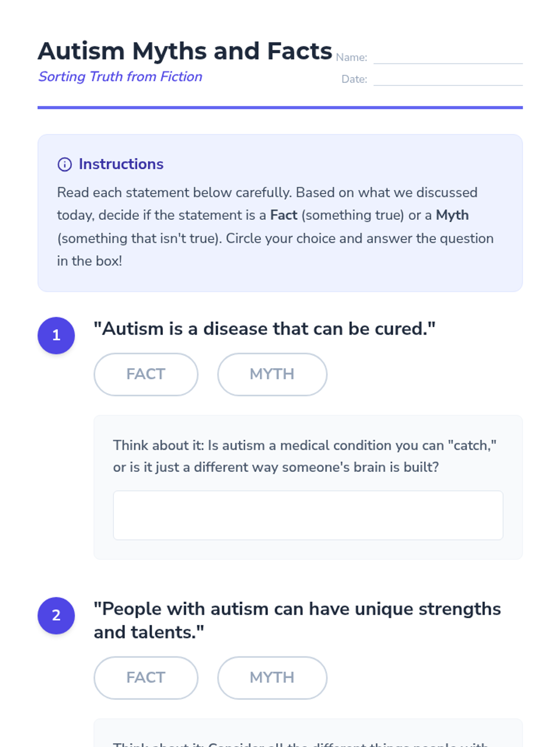Click the Think about it prompt for question 1
This screenshot has height=747, width=560.
tap(304, 456)
